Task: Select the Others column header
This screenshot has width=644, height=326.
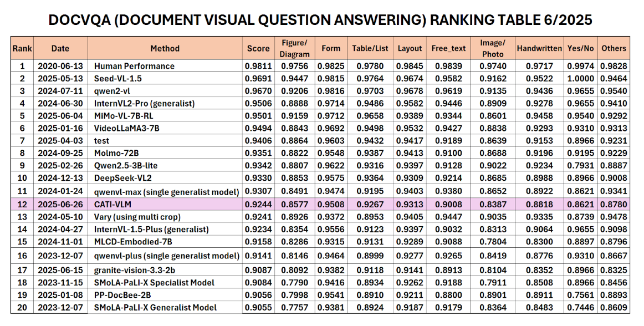Action: 614,48
